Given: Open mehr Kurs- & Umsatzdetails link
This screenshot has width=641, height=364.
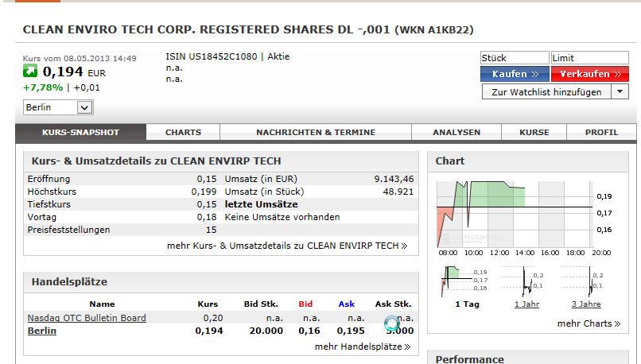Looking at the screenshot, I should [x=287, y=246].
